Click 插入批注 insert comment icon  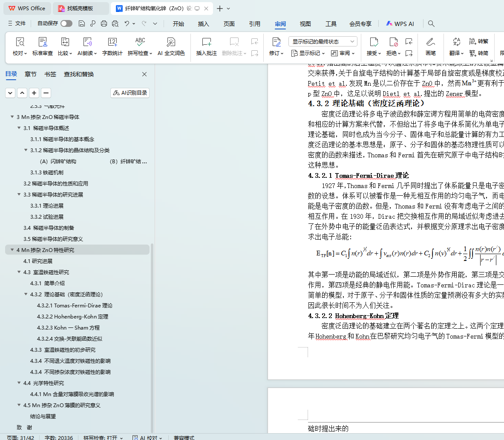pos(206,42)
